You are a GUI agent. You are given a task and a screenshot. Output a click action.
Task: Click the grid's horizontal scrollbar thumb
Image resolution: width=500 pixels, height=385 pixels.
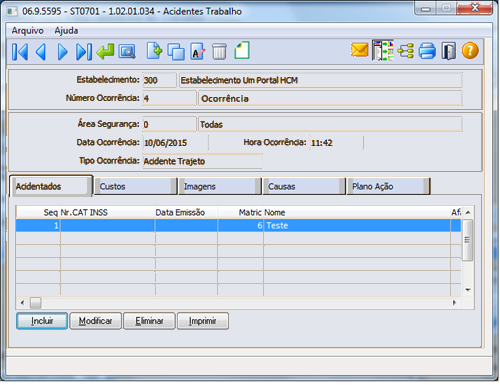pos(35,303)
